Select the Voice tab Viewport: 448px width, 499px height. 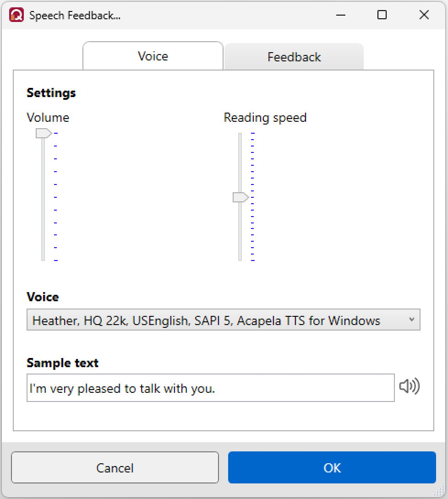tap(153, 56)
